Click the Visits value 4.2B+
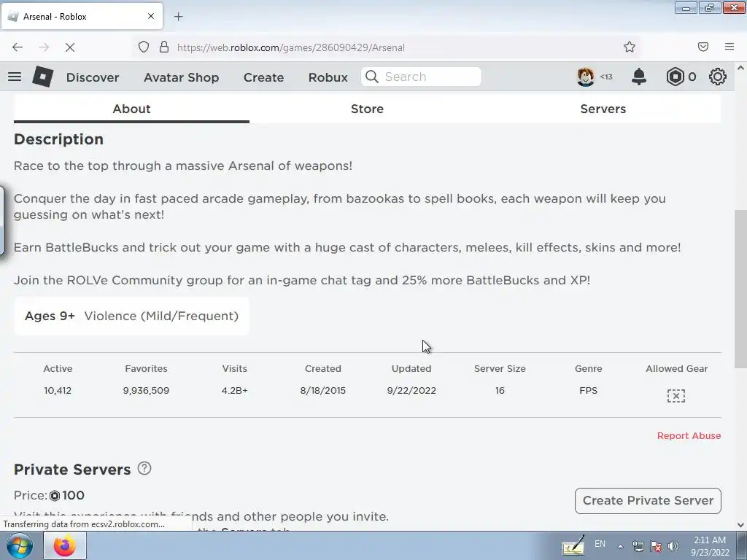This screenshot has width=747, height=560. coord(234,391)
